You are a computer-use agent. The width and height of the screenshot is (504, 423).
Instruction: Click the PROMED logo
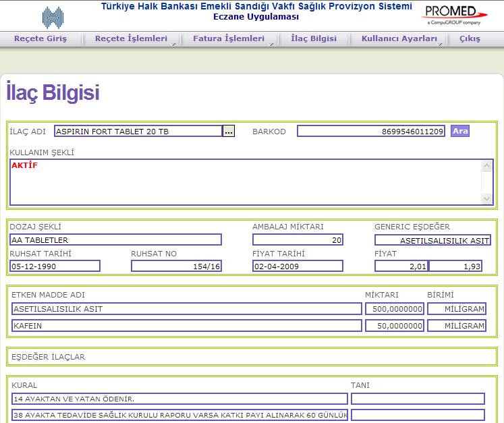[x=454, y=15]
